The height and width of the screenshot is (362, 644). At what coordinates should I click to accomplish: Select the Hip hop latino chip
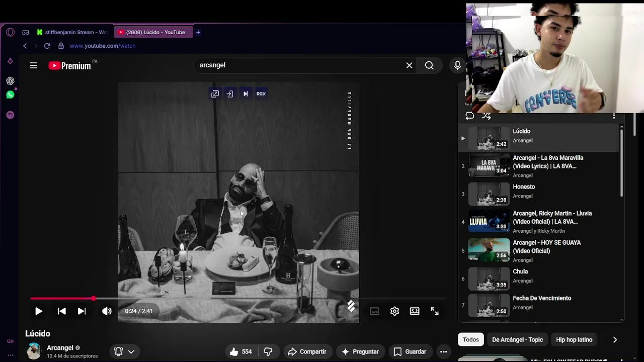[574, 340]
